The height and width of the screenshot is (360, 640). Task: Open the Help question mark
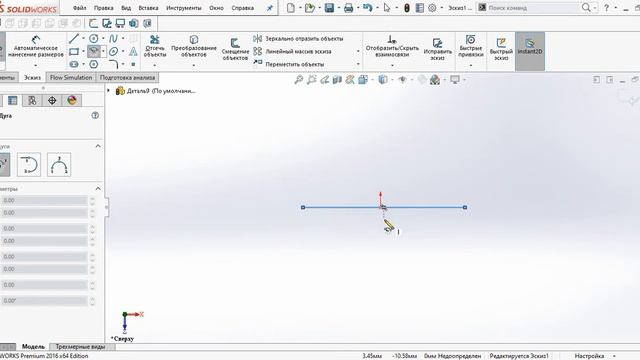[x=607, y=8]
